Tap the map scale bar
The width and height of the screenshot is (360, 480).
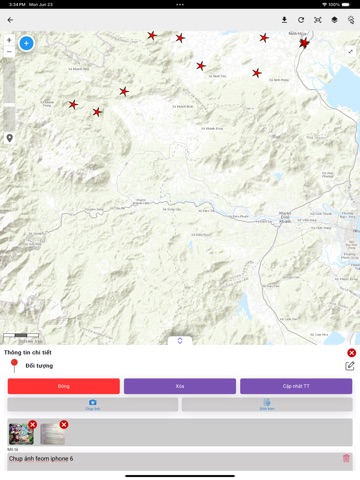(21, 335)
